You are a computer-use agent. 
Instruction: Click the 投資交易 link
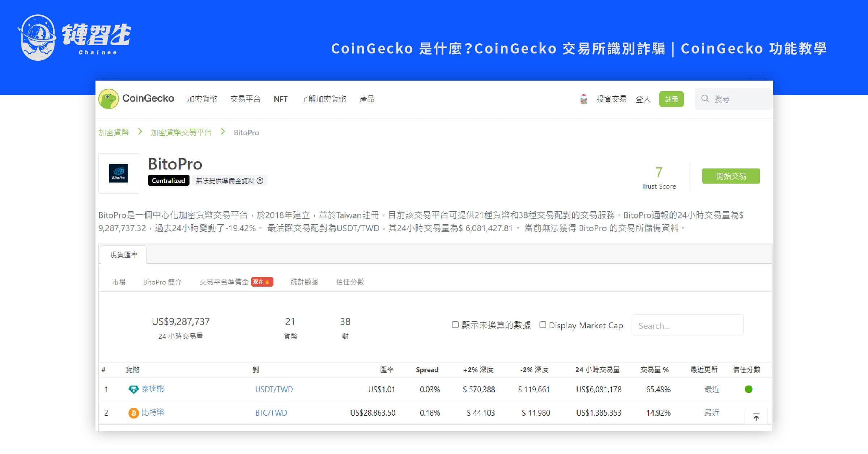(x=611, y=99)
